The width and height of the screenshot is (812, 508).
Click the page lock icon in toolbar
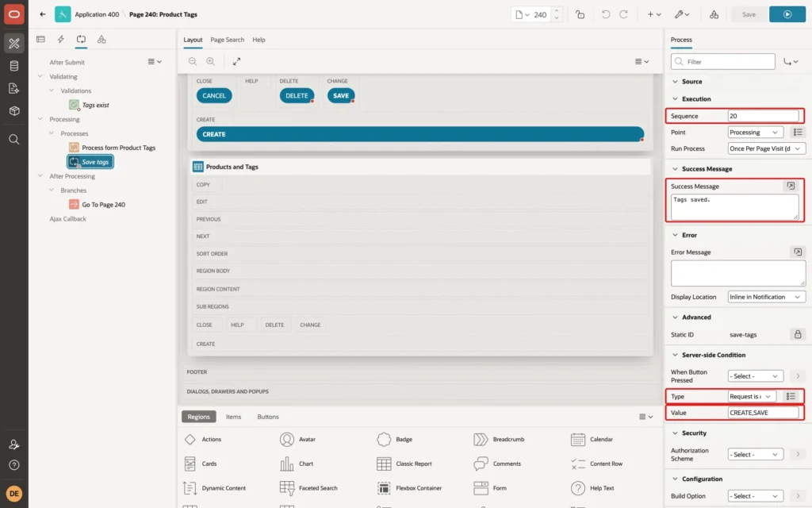[580, 14]
